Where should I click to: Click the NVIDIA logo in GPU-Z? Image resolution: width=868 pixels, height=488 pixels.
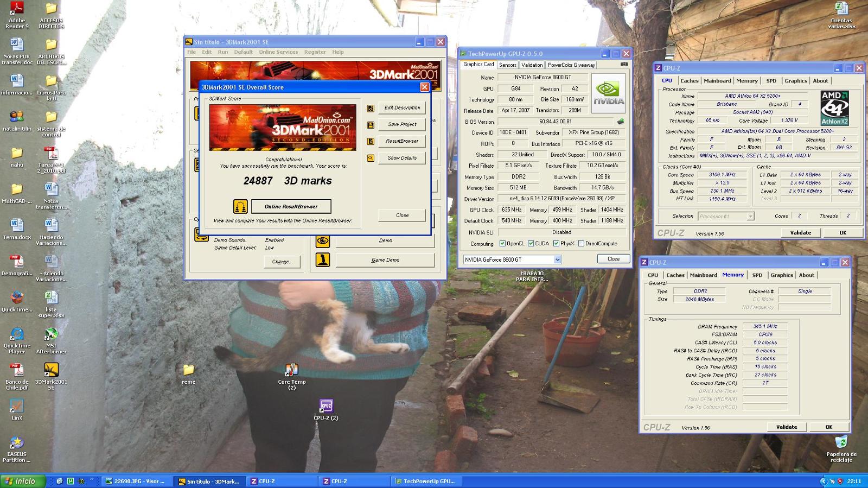608,93
